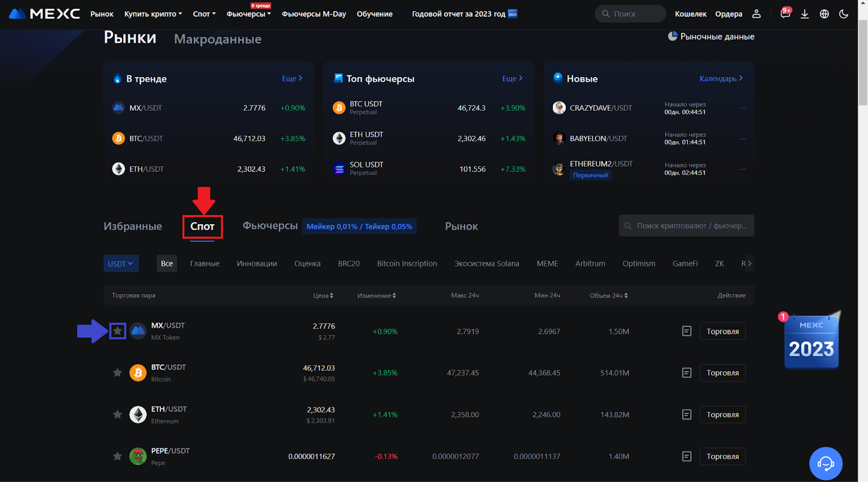Click the trending BTC/USDT coin icon
868x482 pixels.
pos(118,138)
